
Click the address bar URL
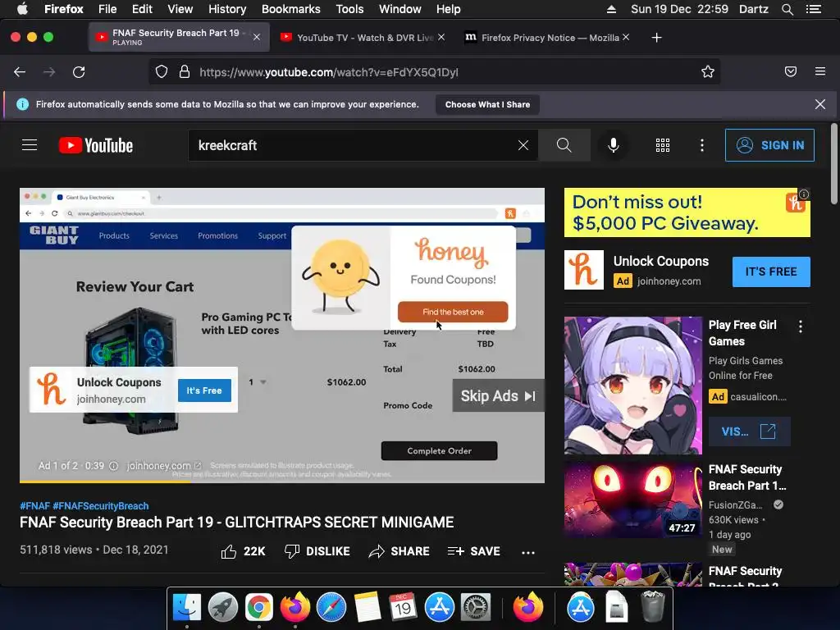point(328,72)
